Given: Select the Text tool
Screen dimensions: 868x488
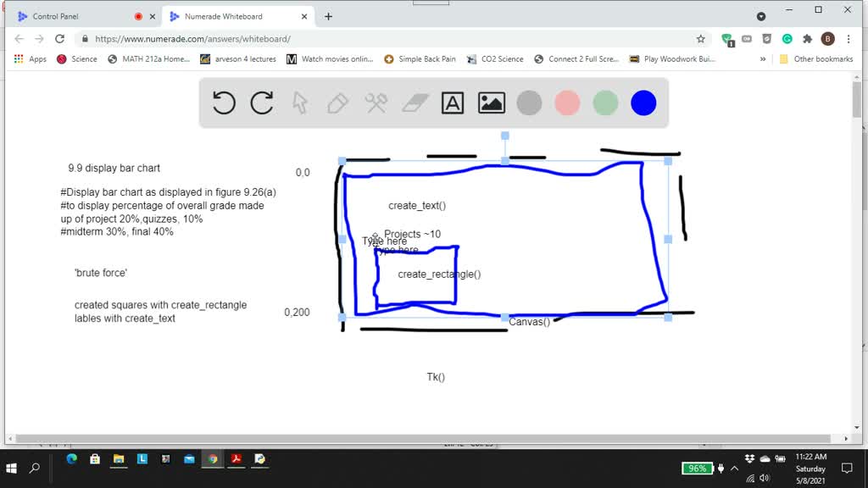Looking at the screenshot, I should (452, 103).
